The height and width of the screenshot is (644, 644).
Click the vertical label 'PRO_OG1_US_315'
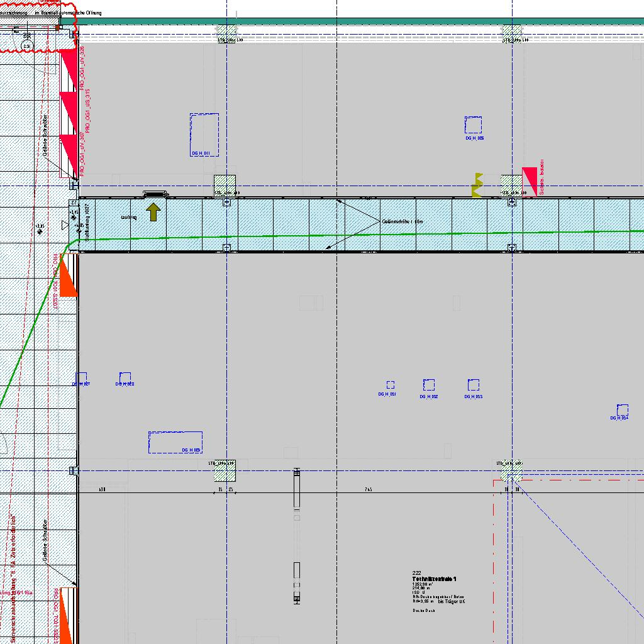[88, 111]
